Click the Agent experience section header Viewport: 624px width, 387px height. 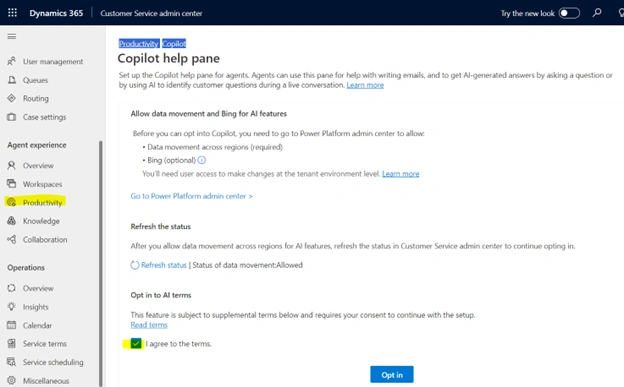point(37,145)
